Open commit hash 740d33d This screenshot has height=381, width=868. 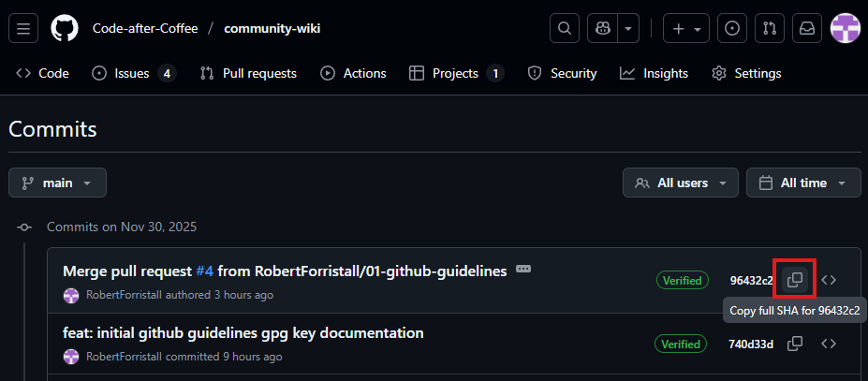751,344
